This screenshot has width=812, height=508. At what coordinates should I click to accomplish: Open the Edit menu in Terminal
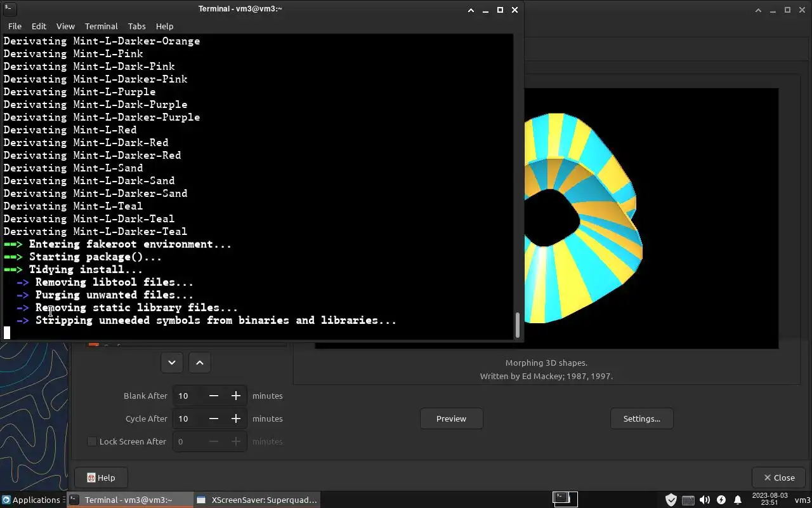point(39,26)
